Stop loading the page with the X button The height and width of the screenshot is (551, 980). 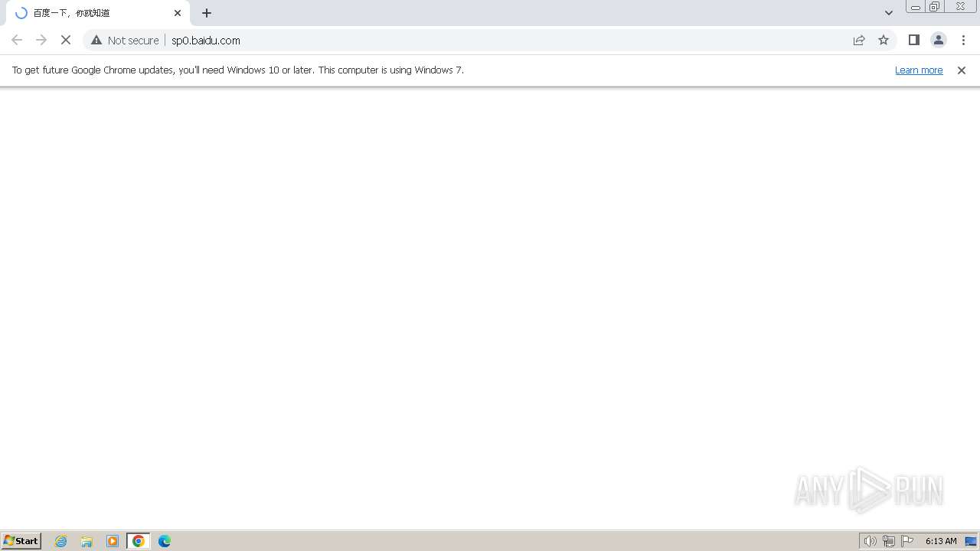tap(66, 40)
